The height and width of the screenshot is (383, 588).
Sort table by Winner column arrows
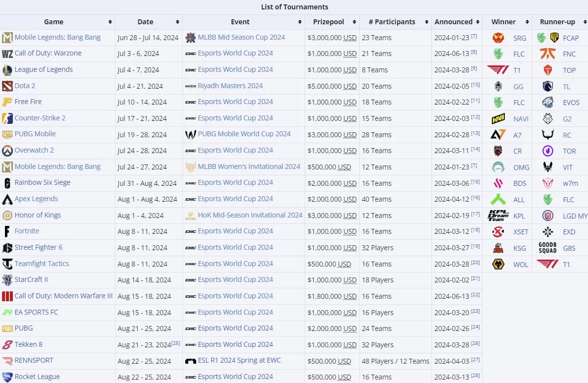[x=527, y=22]
